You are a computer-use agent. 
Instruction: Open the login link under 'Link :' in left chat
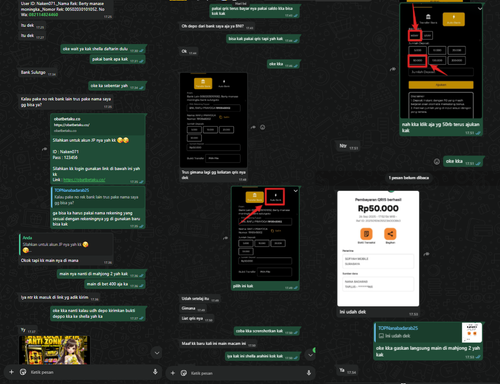[84, 180]
